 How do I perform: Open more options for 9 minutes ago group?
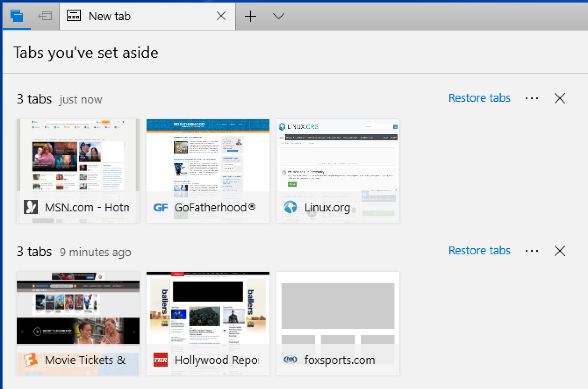coord(532,251)
